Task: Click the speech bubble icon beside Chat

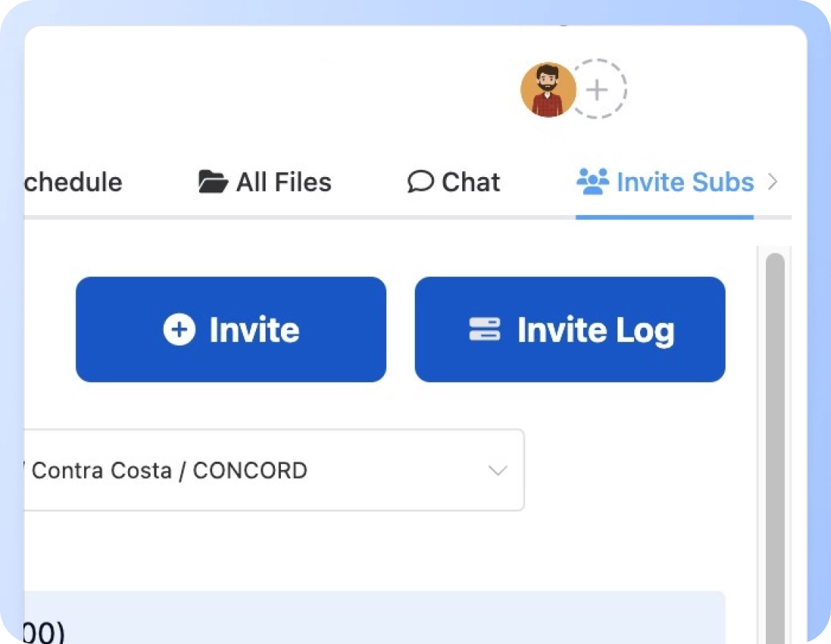Action: pyautogui.click(x=420, y=181)
